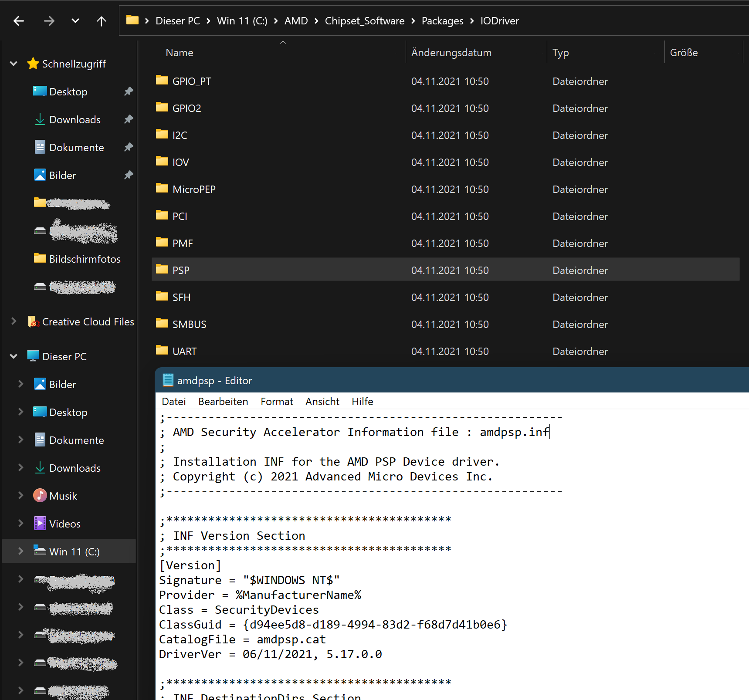Viewport: 749px width, 700px height.
Task: Open the Datei menu in Editor
Action: pyautogui.click(x=174, y=402)
